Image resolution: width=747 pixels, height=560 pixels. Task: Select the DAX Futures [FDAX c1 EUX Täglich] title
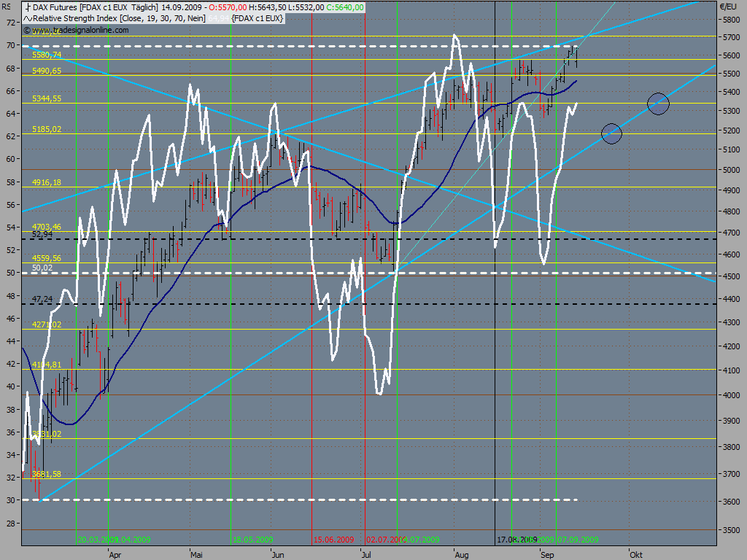(x=96, y=7)
